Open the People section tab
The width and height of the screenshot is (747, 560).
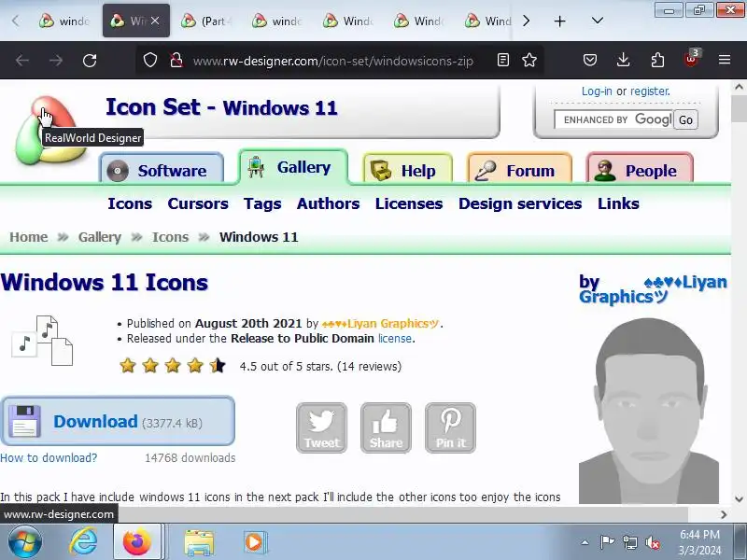click(640, 170)
